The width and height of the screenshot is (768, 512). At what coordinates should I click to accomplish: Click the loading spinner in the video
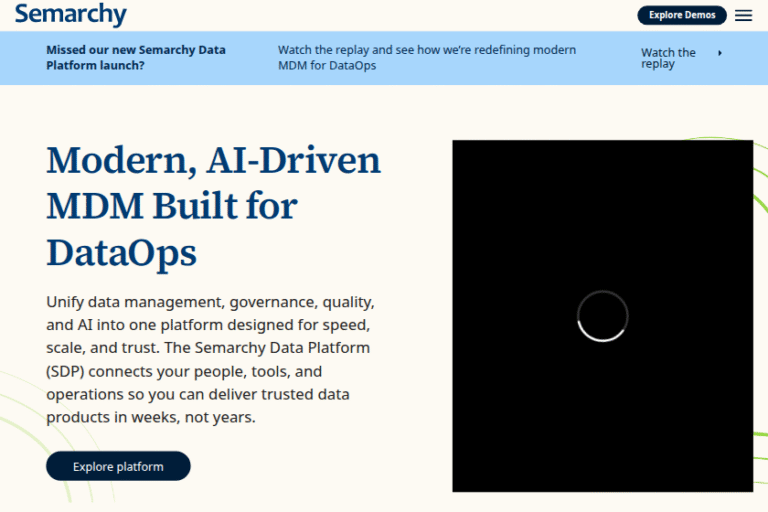pos(603,316)
